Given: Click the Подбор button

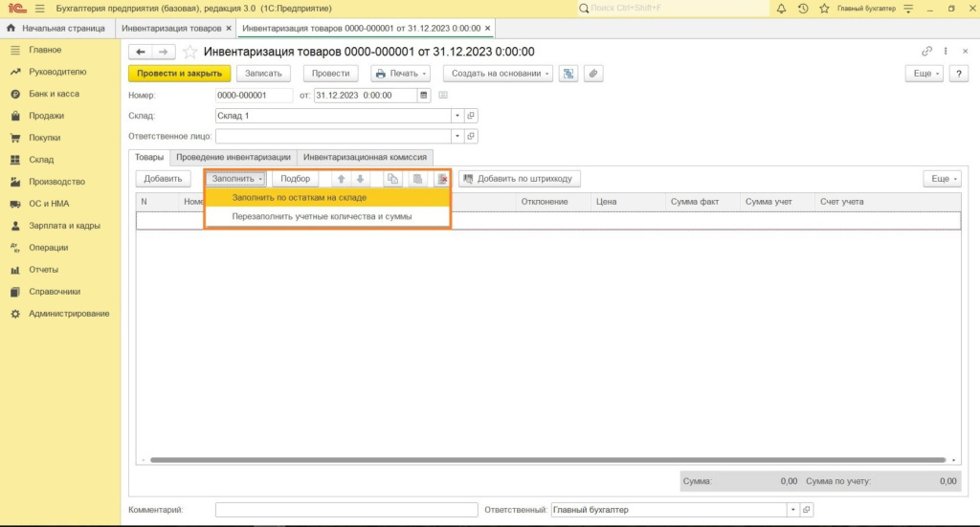Looking at the screenshot, I should click(x=295, y=179).
